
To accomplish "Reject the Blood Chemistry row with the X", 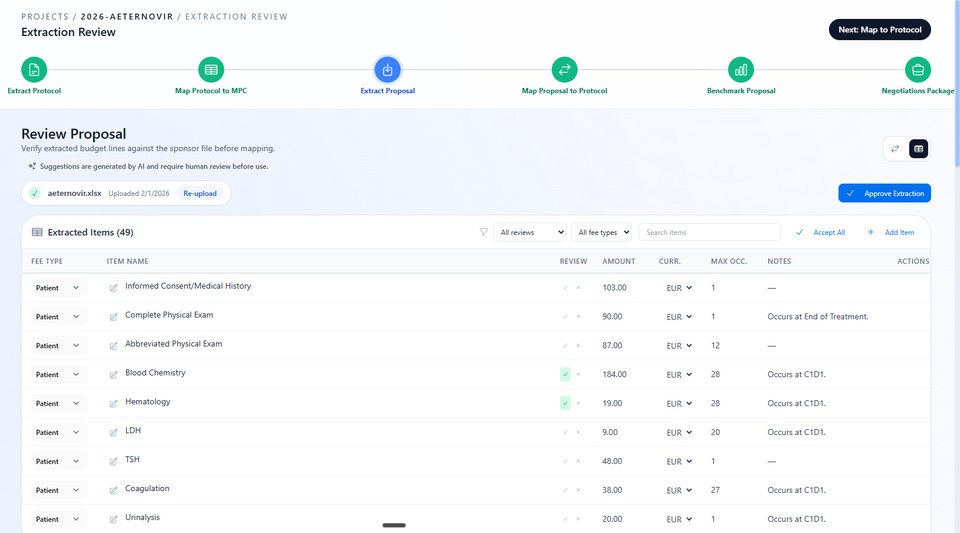I will pos(578,375).
